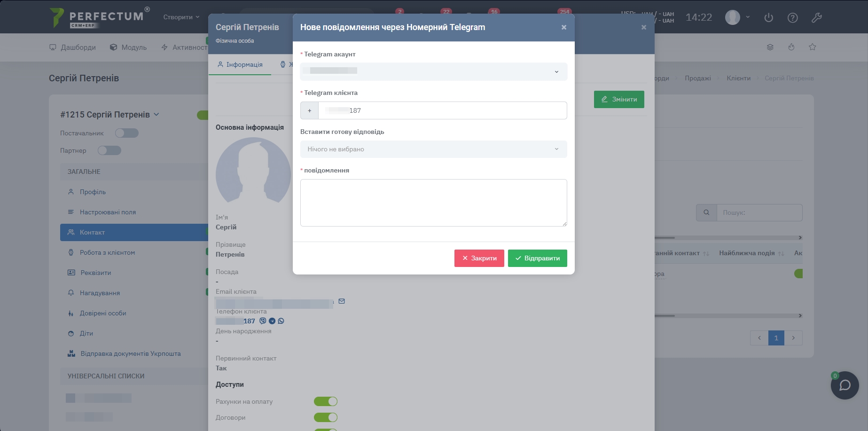The height and width of the screenshot is (431, 868).
Task: Open Вставити готову відповідь dropdown
Action: (x=434, y=149)
